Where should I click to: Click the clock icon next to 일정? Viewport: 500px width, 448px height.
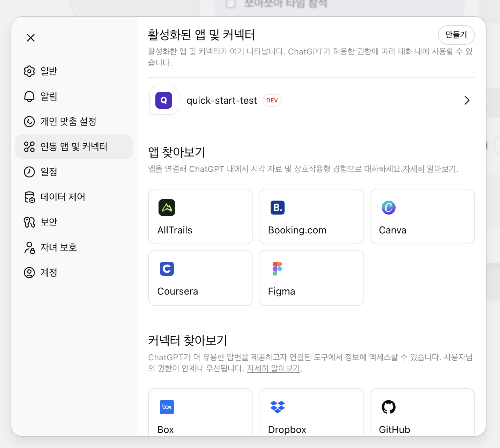(x=29, y=172)
